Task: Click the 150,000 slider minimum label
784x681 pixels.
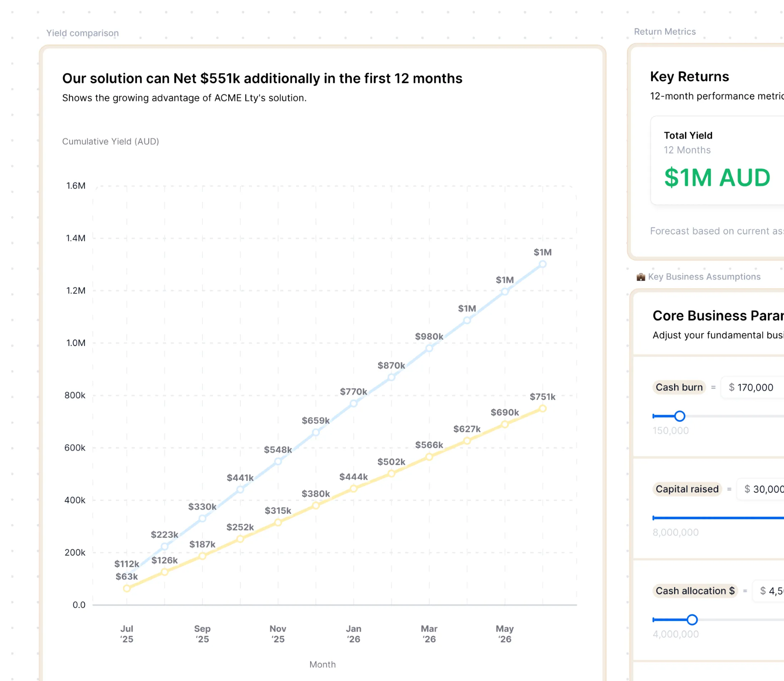Action: tap(670, 431)
